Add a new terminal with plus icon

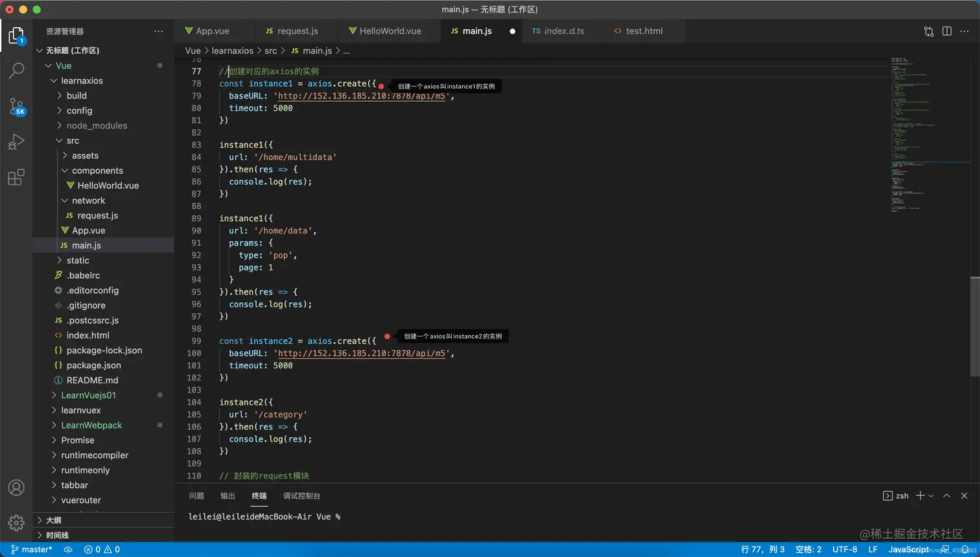[920, 495]
